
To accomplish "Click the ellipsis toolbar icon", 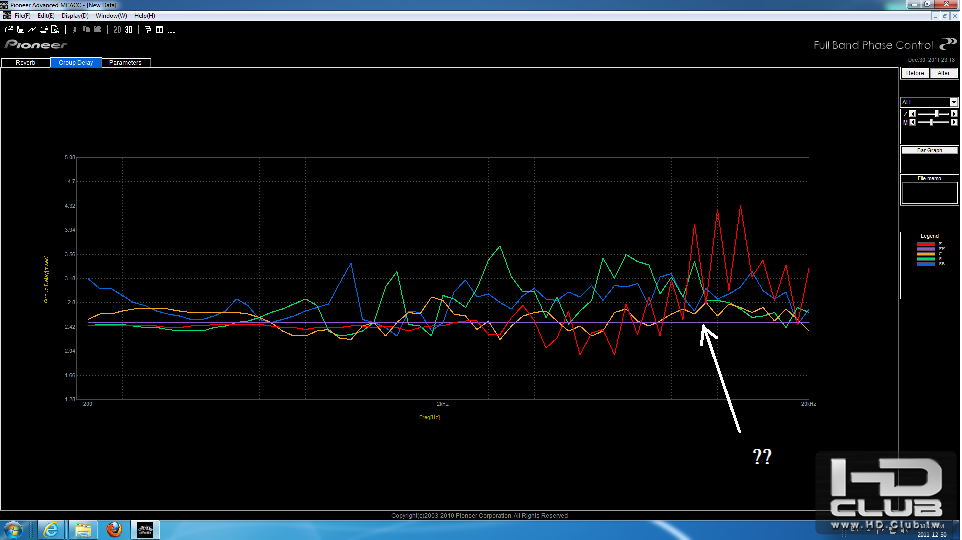I will point(171,31).
